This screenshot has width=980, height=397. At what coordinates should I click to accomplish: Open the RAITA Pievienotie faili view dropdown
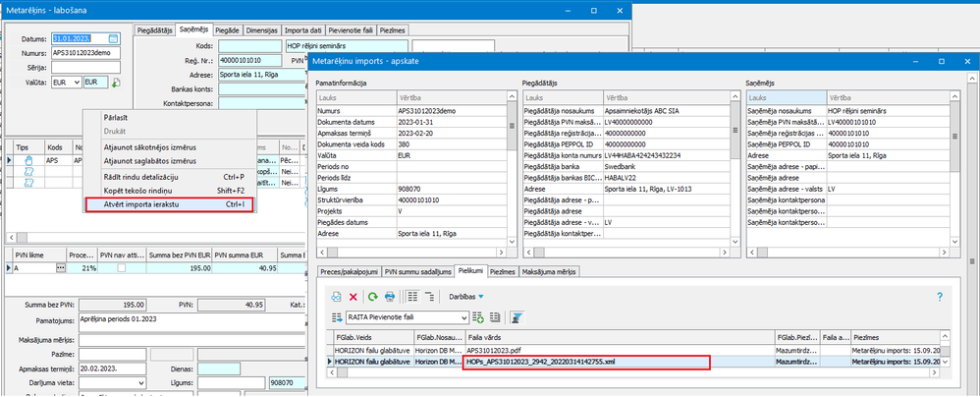463,317
